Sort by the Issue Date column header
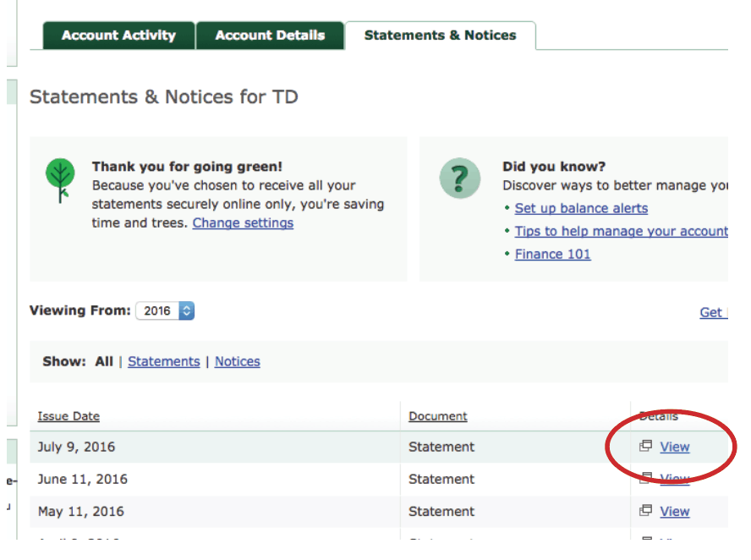 69,415
